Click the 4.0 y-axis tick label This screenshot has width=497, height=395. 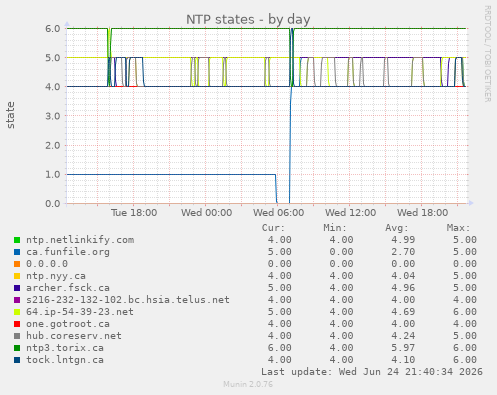pos(53,87)
